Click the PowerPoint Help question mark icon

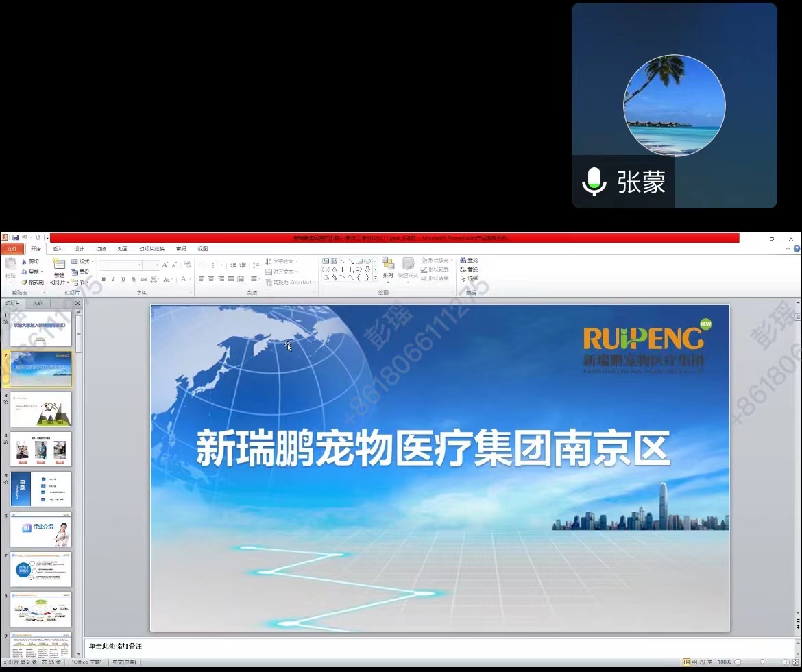[797, 249]
